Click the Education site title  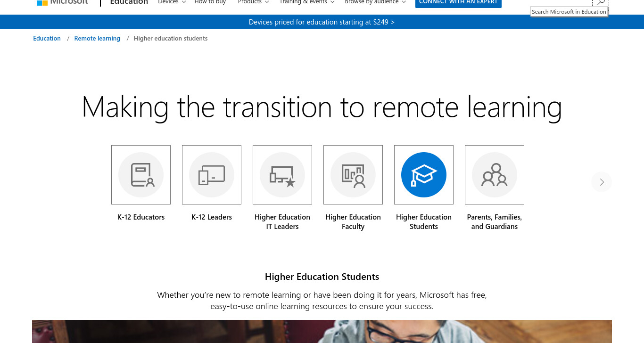tap(129, 2)
